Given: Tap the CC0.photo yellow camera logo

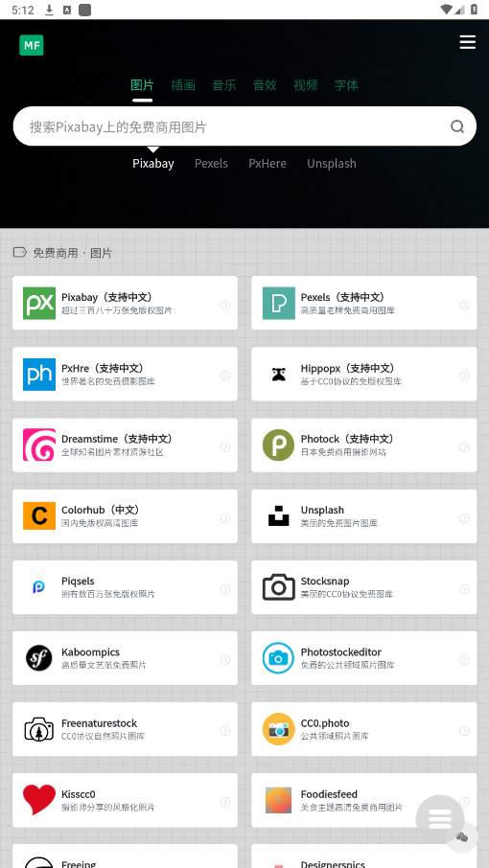Looking at the screenshot, I should (279, 729).
